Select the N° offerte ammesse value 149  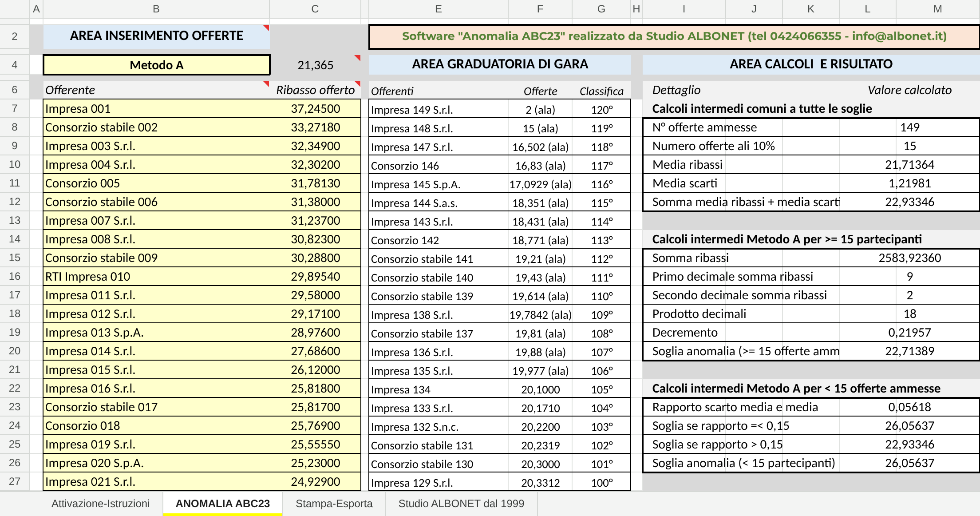(x=909, y=127)
